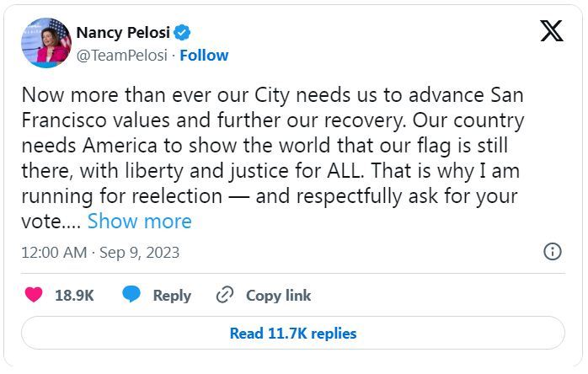The width and height of the screenshot is (588, 374).
Task: Click the word ALL in the tweet
Action: (x=345, y=171)
